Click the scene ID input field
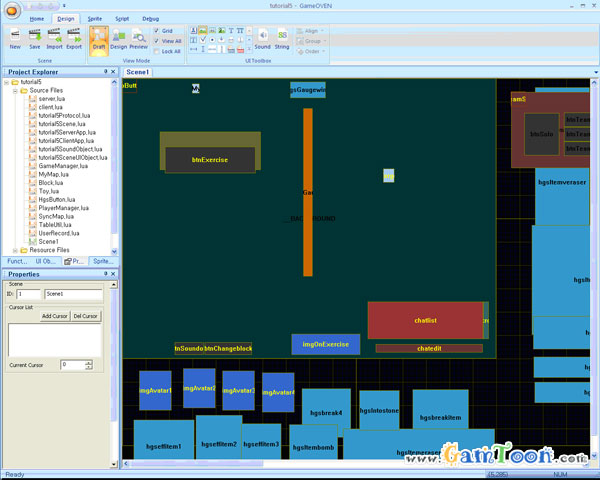Viewport: 600px width, 480px height. [x=28, y=294]
